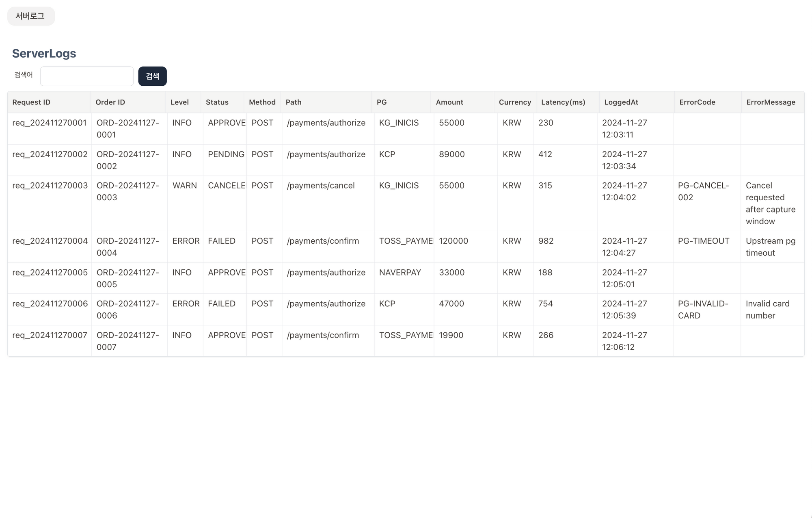Click the Status column header
The height and width of the screenshot is (518, 812).
click(217, 102)
